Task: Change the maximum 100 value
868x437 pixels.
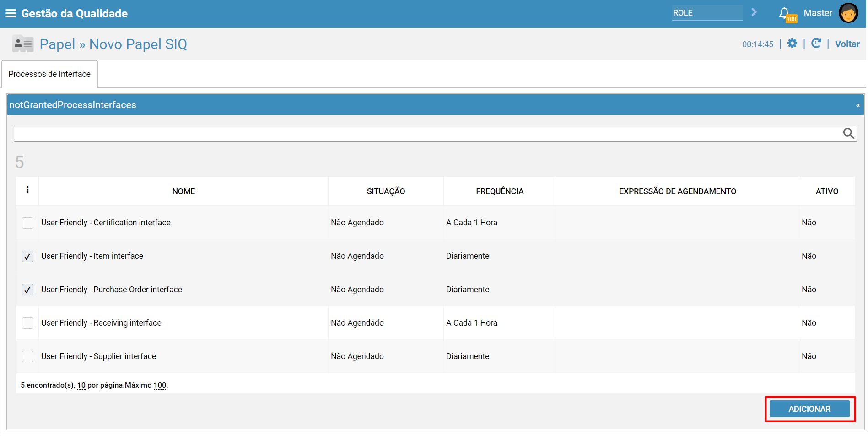Action: click(x=160, y=385)
